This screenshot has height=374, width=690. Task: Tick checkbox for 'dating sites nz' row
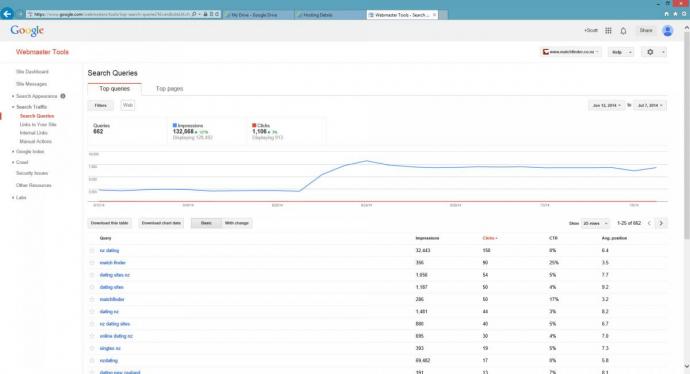coord(92,275)
